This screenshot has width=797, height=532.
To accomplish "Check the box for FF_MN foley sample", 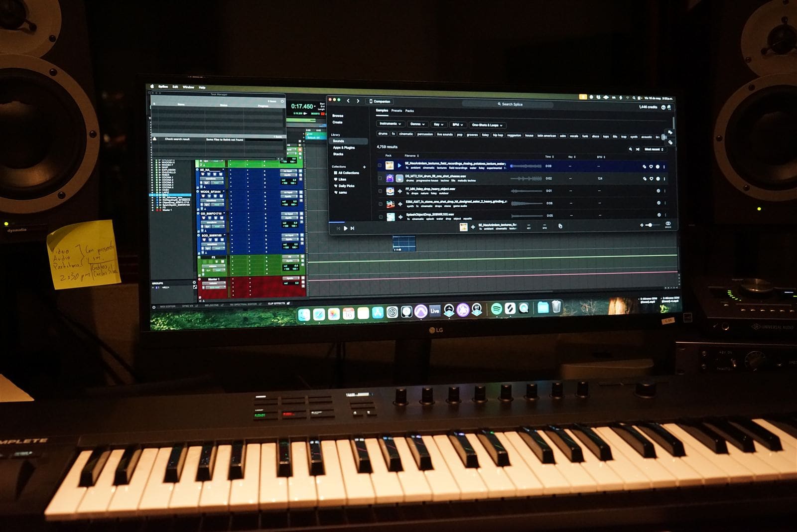I will click(380, 191).
